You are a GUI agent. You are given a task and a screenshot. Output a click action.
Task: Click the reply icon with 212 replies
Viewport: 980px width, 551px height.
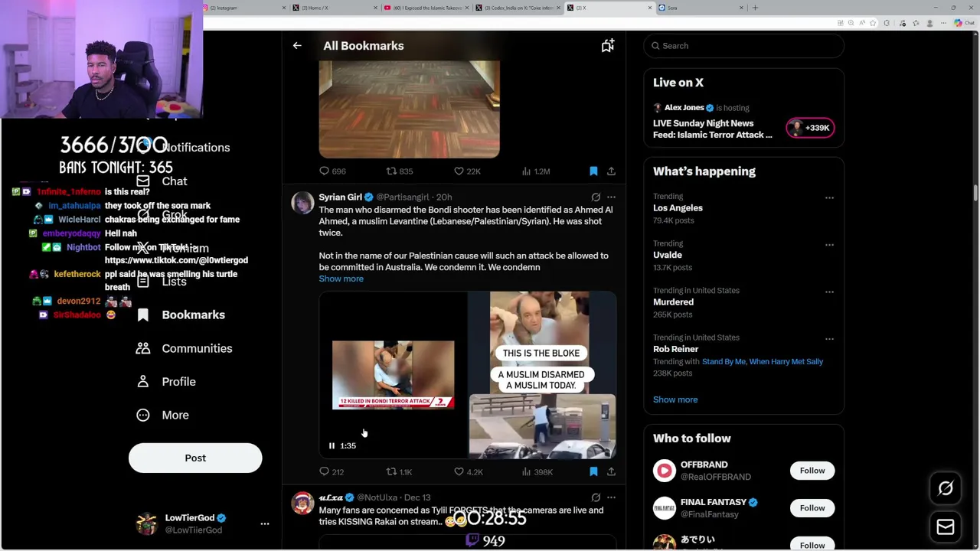coord(324,471)
